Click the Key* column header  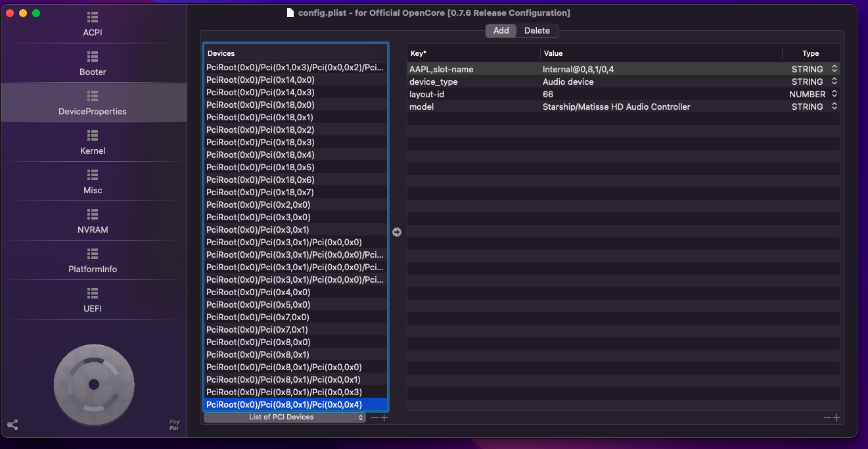[419, 53]
